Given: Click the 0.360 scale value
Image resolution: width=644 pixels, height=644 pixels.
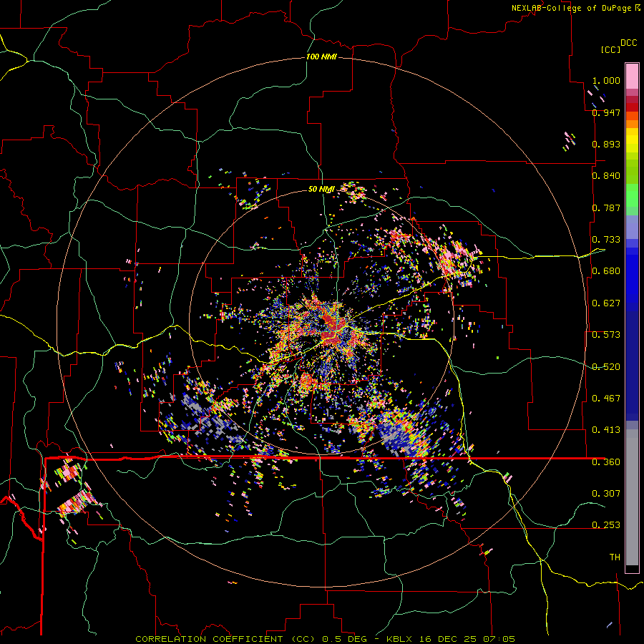Looking at the screenshot, I should (x=606, y=462).
